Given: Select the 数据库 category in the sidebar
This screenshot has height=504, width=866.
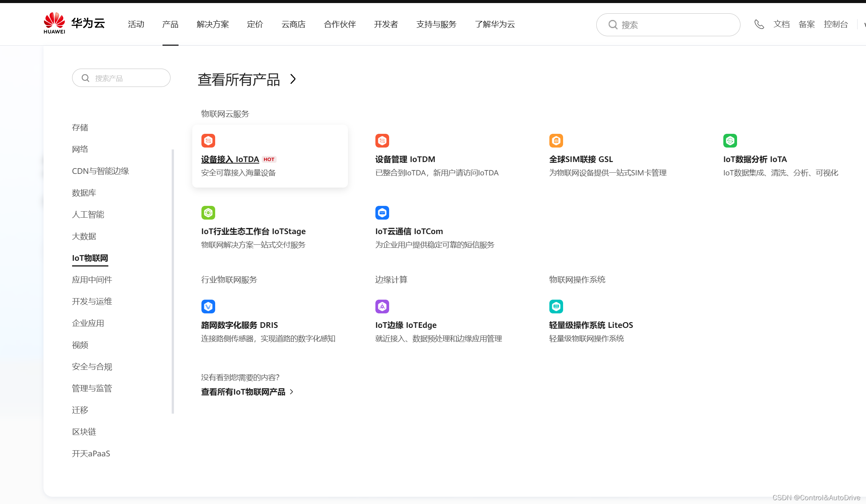Looking at the screenshot, I should [84, 193].
